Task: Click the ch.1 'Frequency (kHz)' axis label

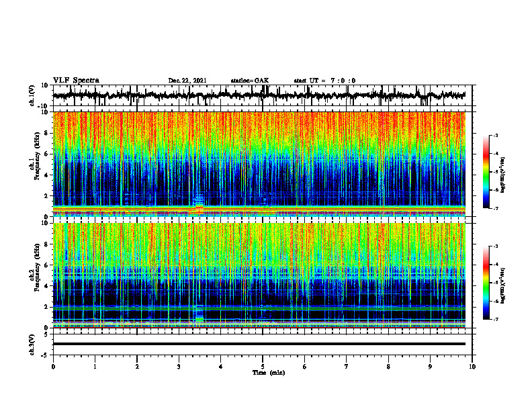Action: pyautogui.click(x=38, y=156)
